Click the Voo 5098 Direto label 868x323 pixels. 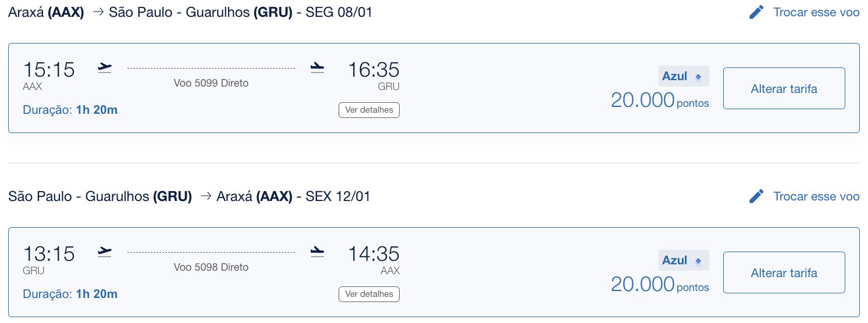(x=211, y=267)
